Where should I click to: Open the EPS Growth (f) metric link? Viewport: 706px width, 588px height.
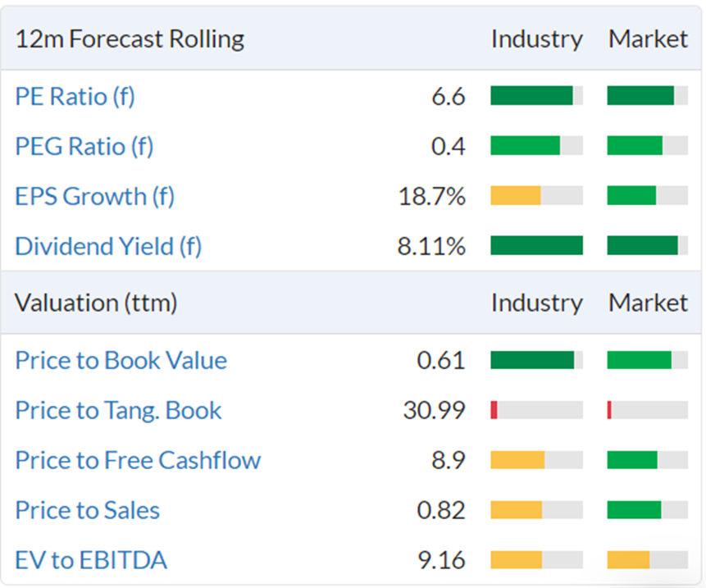pyautogui.click(x=95, y=196)
